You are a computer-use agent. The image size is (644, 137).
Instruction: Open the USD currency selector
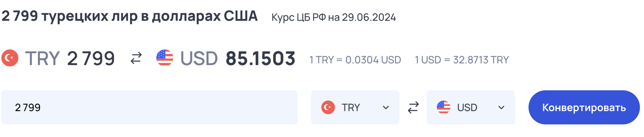471,107
